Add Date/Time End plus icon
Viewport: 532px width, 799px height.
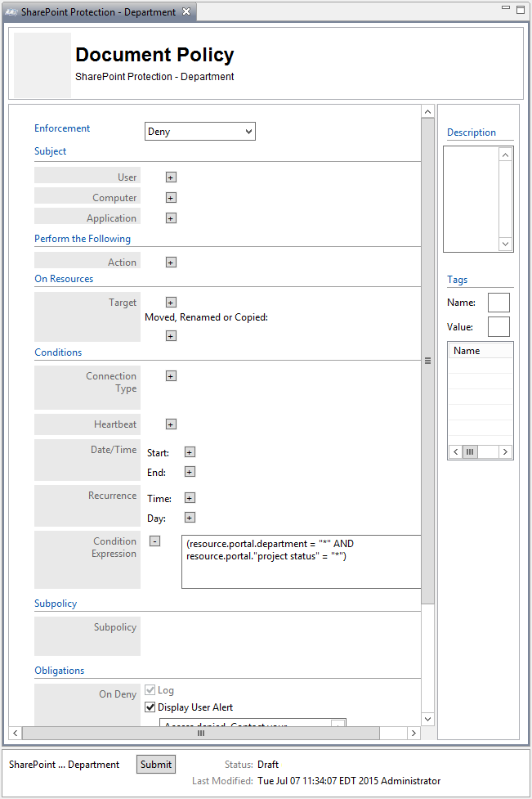[x=190, y=473]
